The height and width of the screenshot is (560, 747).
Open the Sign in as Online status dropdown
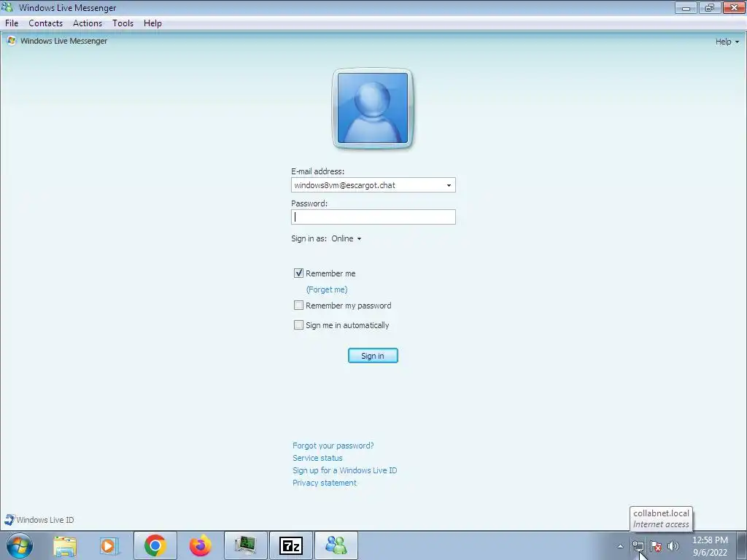347,238
